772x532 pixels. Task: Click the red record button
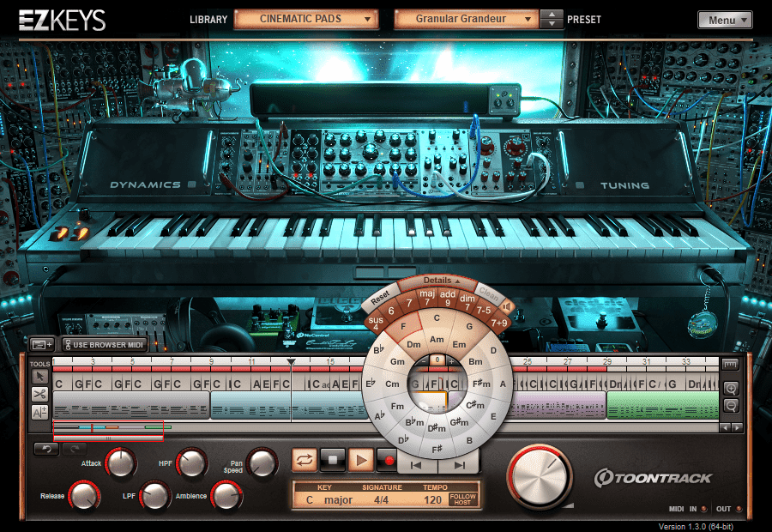389,460
